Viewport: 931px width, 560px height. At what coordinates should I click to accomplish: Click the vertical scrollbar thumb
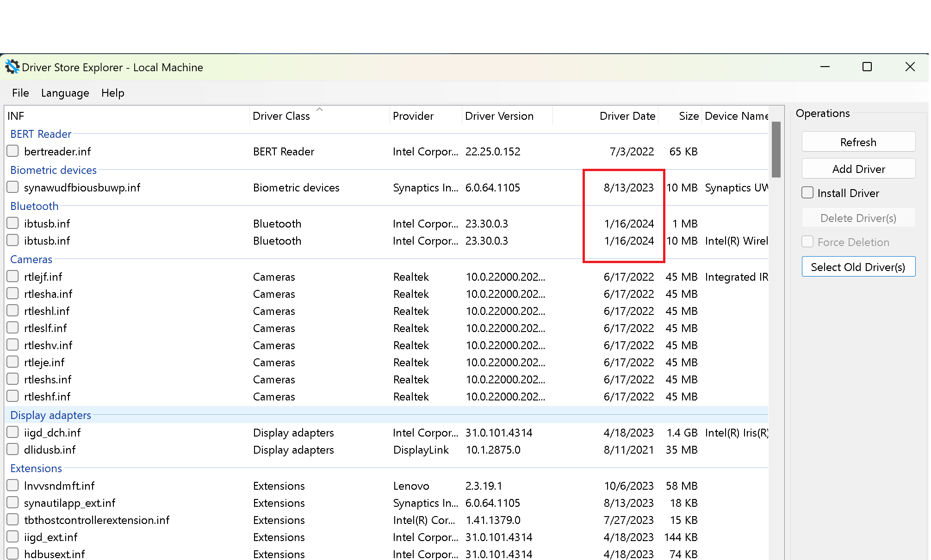[776, 149]
